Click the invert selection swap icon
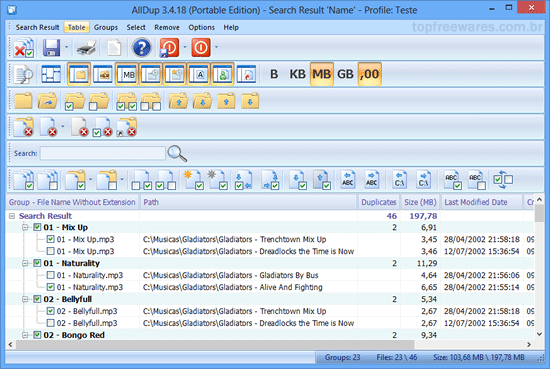Image resolution: width=550 pixels, height=369 pixels. point(503,180)
